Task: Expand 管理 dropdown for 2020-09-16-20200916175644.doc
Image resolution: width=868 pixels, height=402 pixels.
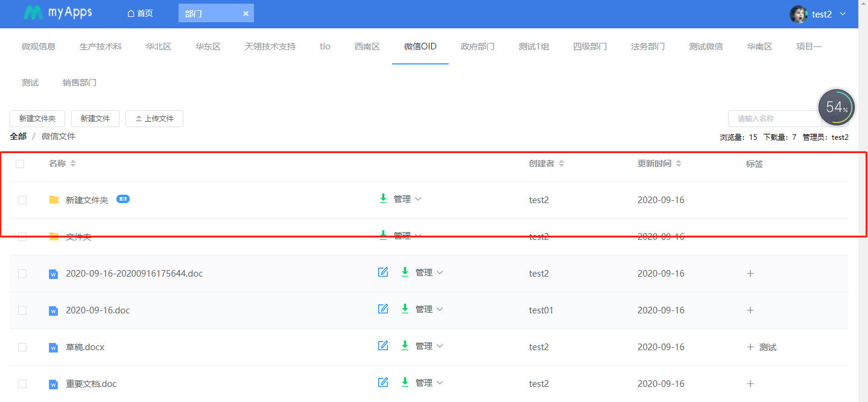Action: 429,272
